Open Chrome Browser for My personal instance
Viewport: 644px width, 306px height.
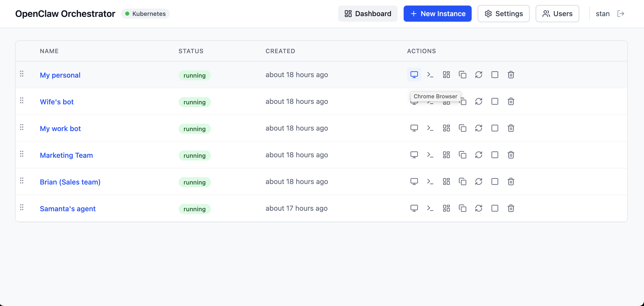click(414, 75)
